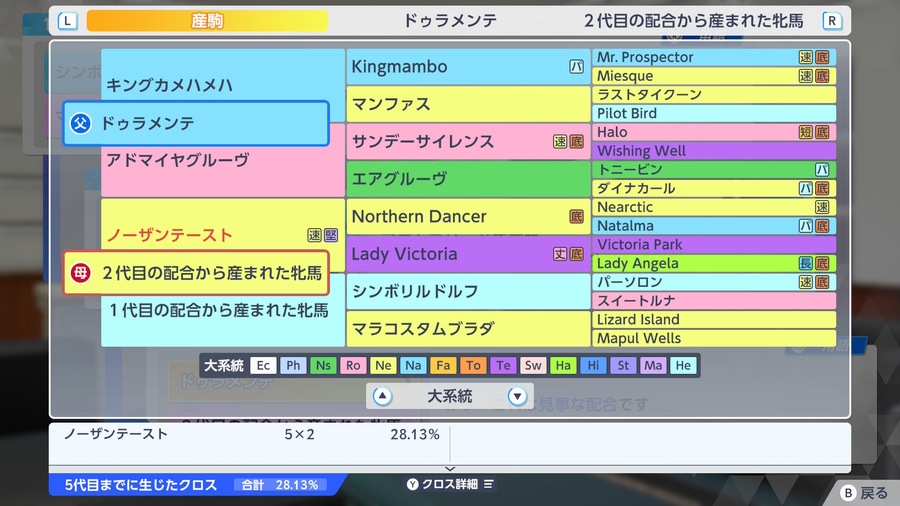
Task: Select the To lineage color swatch
Action: (x=473, y=365)
